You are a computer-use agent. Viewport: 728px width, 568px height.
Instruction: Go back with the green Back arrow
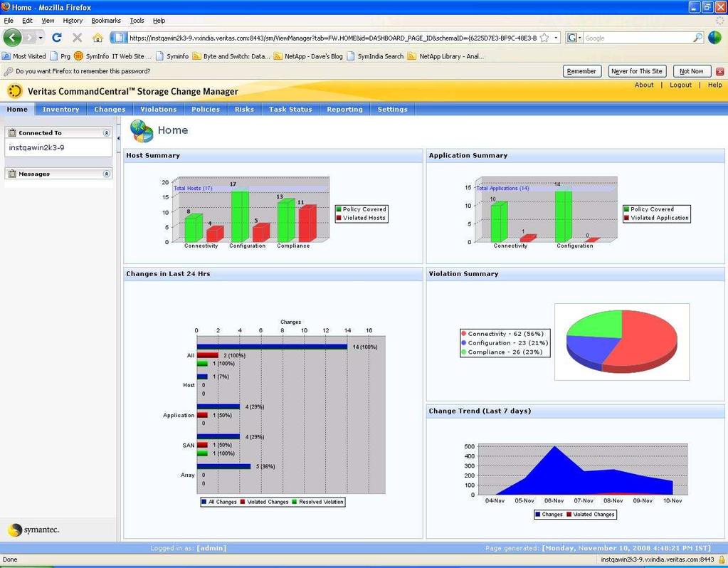pos(13,38)
